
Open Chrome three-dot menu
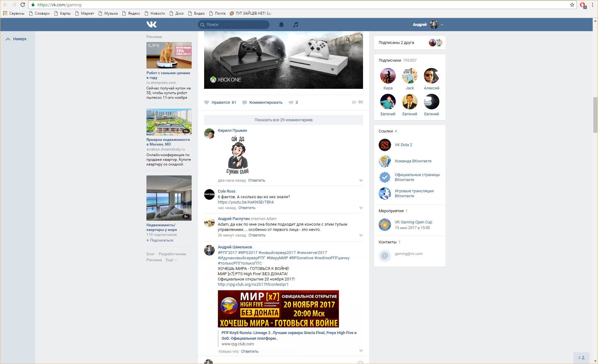[592, 5]
